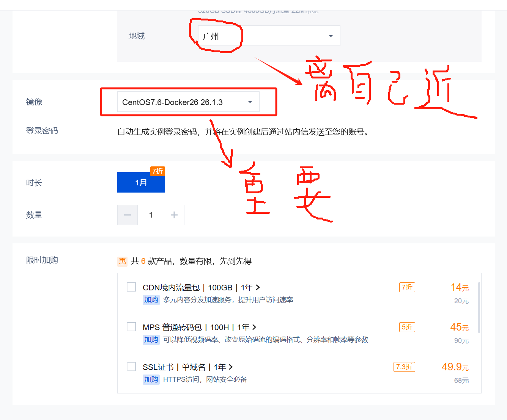Image resolution: width=507 pixels, height=420 pixels.
Task: Click the 7折 discount badge on 1月
Action: point(157,171)
